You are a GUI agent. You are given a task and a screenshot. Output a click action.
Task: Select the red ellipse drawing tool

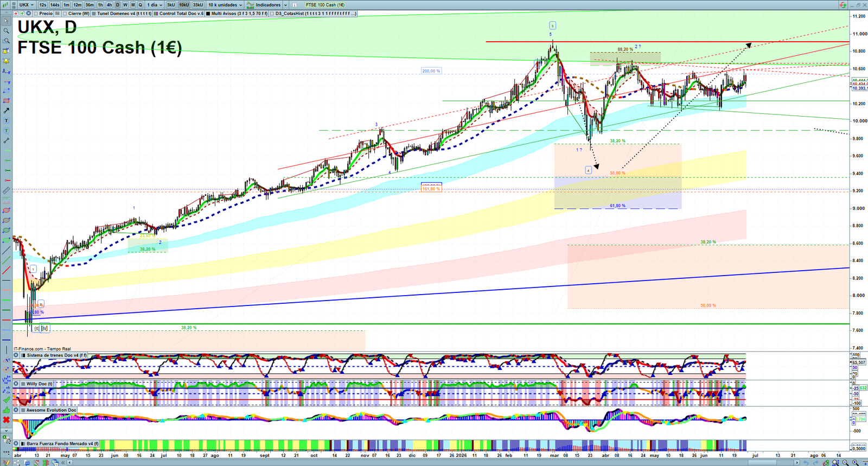(6, 210)
